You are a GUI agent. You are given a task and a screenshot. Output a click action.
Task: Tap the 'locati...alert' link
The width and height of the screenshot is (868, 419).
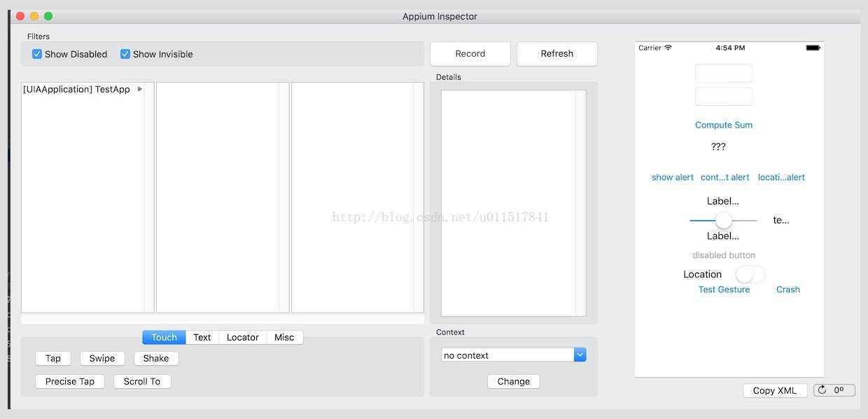click(x=781, y=177)
